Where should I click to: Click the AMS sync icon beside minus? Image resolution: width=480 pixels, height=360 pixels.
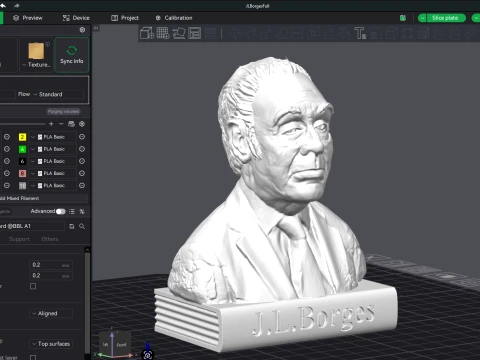click(x=71, y=124)
